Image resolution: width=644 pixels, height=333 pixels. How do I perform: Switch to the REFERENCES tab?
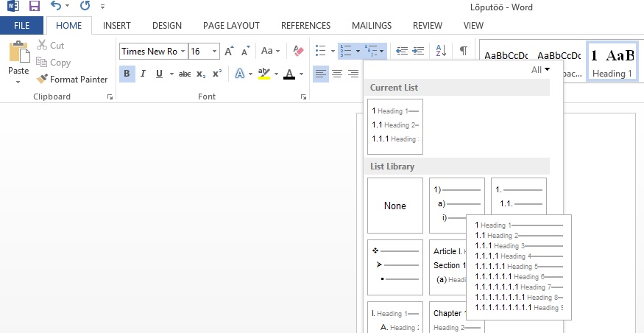click(305, 26)
